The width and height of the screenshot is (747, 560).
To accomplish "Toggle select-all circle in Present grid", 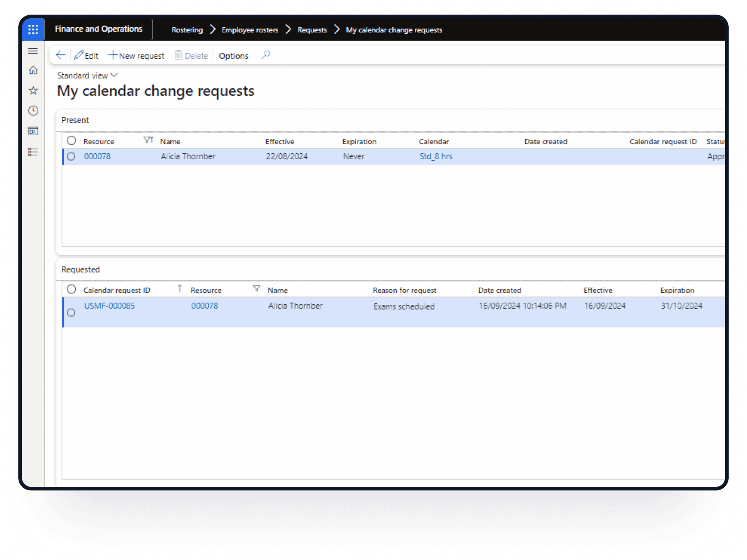I will [x=71, y=141].
